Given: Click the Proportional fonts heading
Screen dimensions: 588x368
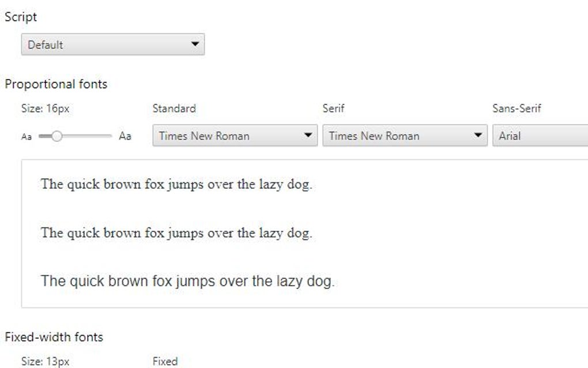Looking at the screenshot, I should (x=55, y=84).
